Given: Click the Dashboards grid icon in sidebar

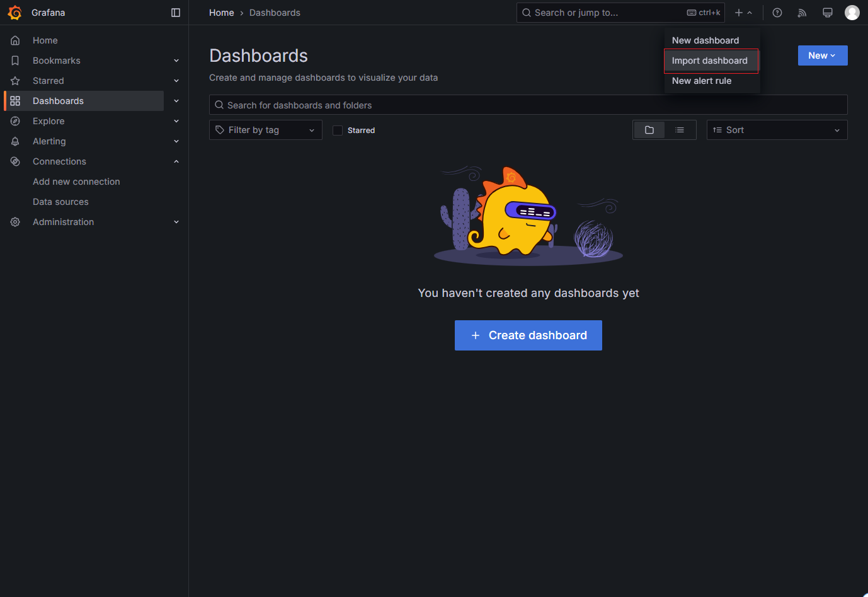Looking at the screenshot, I should (15, 101).
